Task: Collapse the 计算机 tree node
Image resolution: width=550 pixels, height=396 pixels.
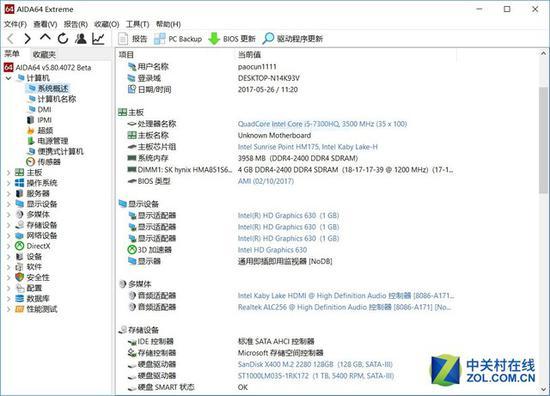Action: point(9,78)
